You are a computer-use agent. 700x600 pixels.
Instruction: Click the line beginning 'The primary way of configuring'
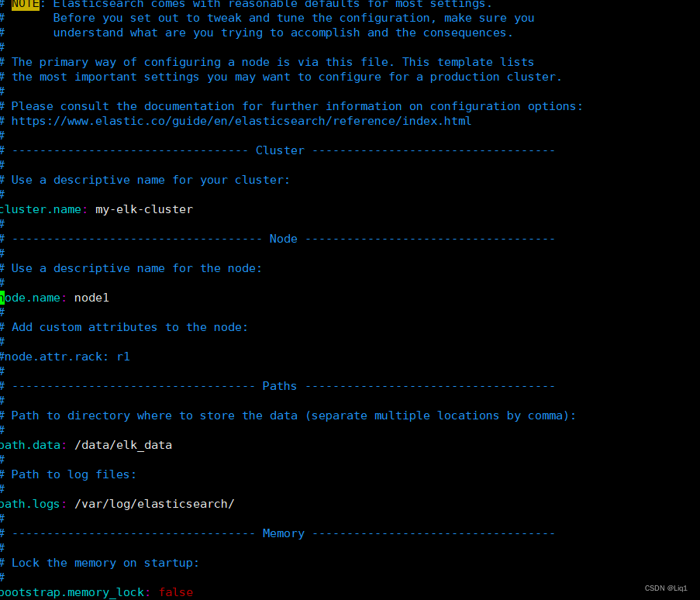click(x=272, y=62)
